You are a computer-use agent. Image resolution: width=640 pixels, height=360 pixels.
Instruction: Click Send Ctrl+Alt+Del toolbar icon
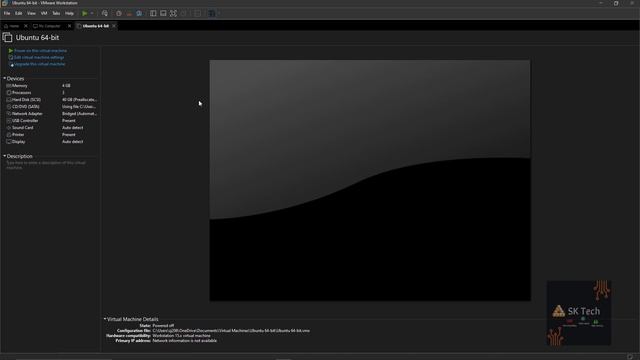tap(105, 13)
